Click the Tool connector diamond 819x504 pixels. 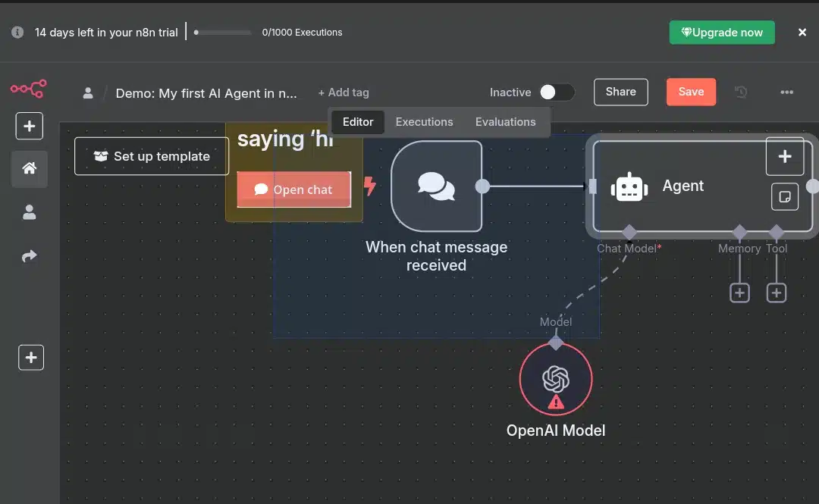pos(777,232)
